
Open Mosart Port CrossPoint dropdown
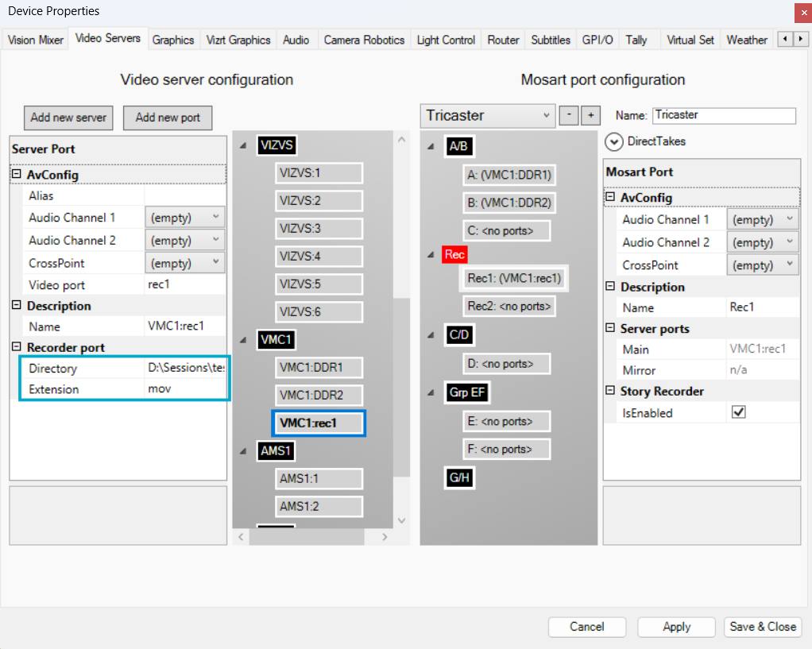[763, 265]
